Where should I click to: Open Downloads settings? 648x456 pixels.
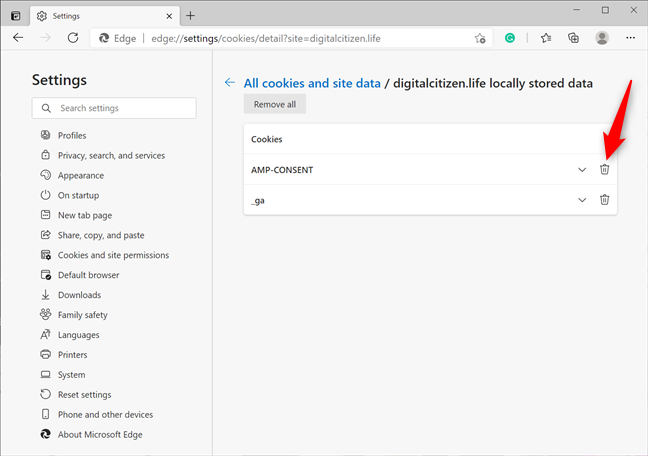(79, 295)
